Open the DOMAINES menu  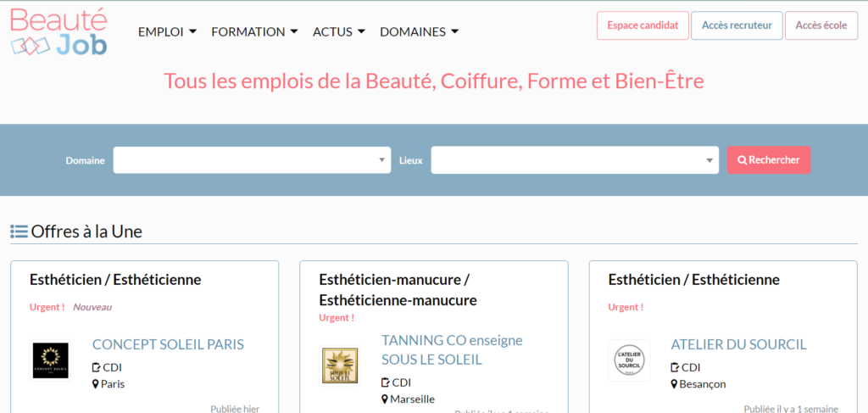coord(419,32)
